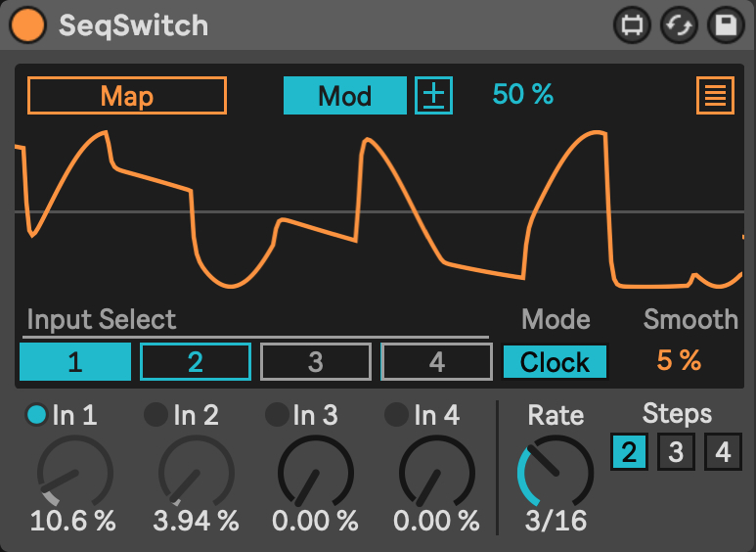Select input 1 button

(x=74, y=362)
